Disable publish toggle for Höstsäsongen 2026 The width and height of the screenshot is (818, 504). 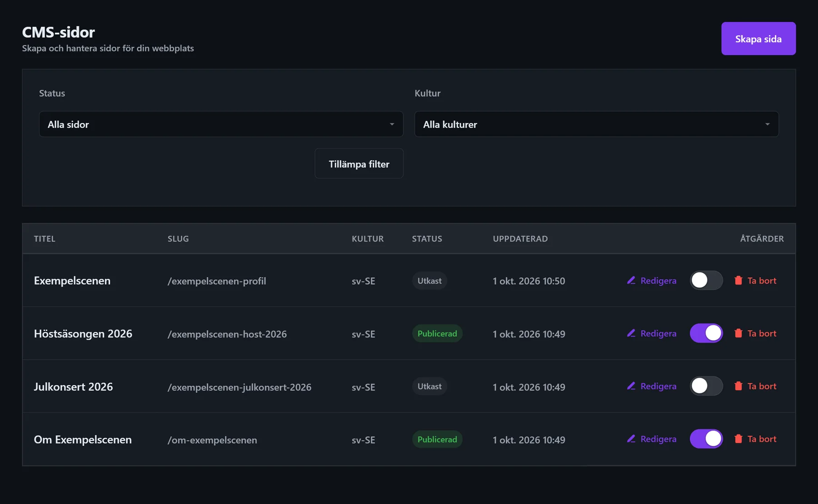pos(706,333)
